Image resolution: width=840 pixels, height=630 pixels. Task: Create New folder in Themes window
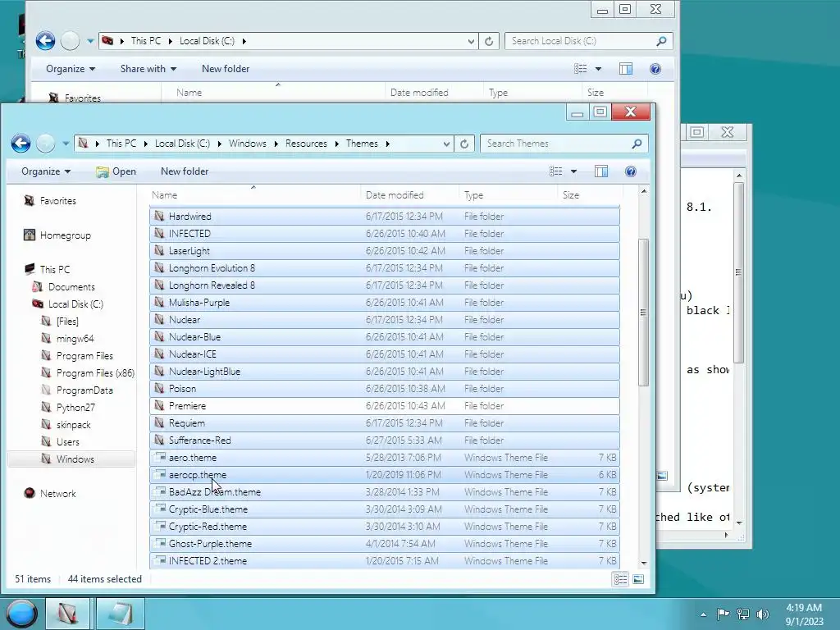pyautogui.click(x=185, y=171)
